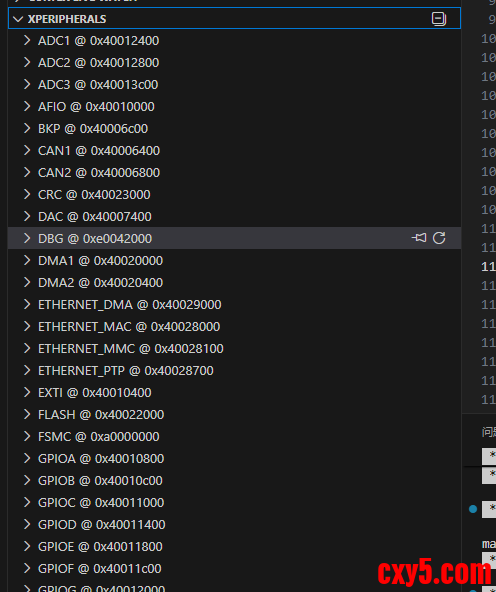Open the DMA1 peripheral item
Image resolution: width=496 pixels, height=592 pixels.
click(x=234, y=261)
